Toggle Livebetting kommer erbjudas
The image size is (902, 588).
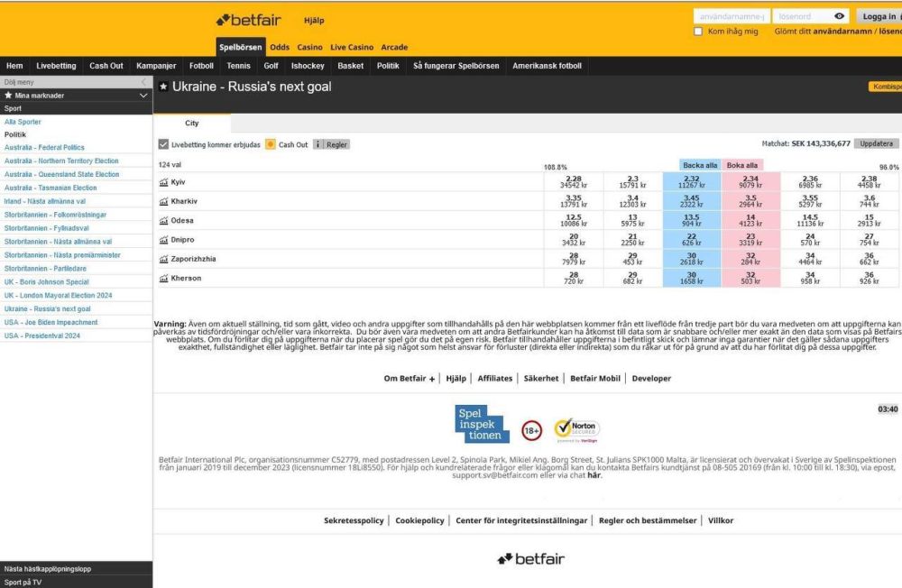162,144
